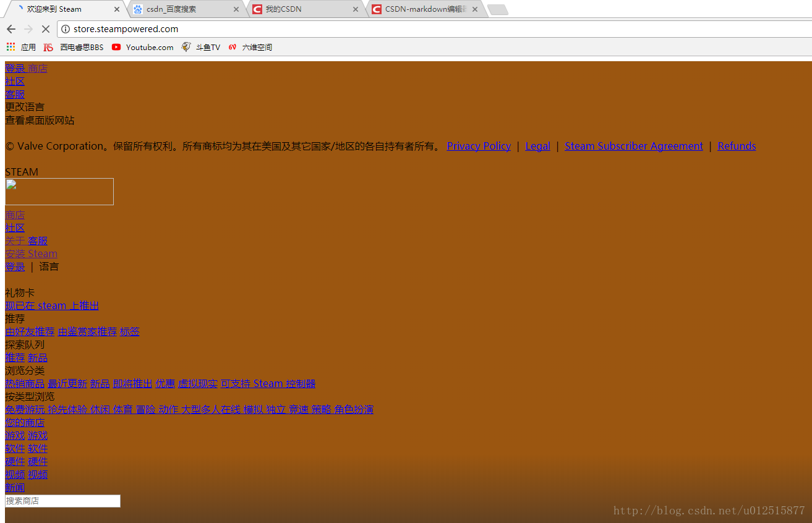Open the 即将推出 link
Image resolution: width=812 pixels, height=523 pixels.
point(132,383)
